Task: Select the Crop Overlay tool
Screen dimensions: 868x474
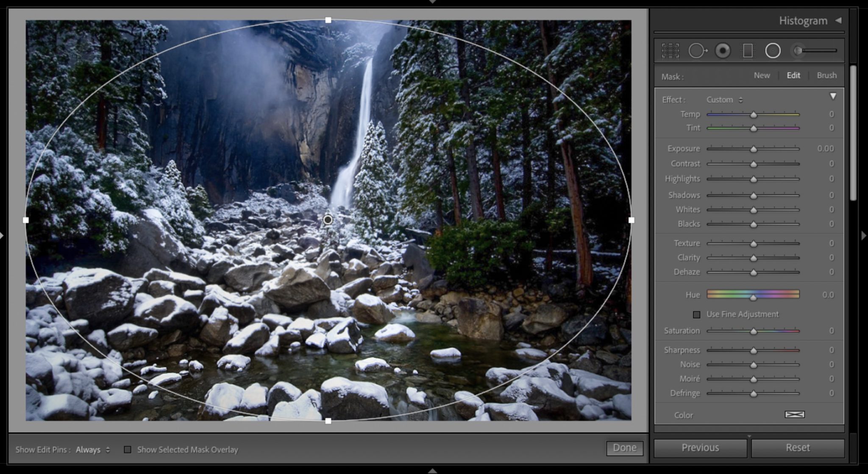Action: [x=670, y=51]
